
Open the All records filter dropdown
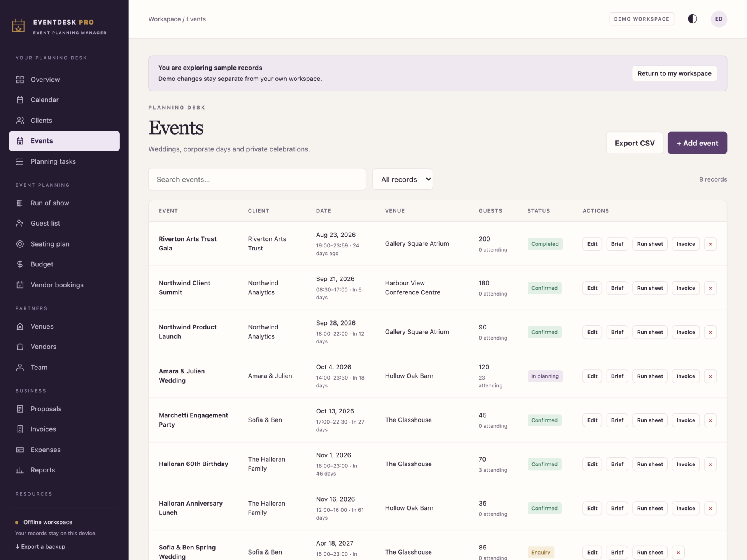(403, 179)
